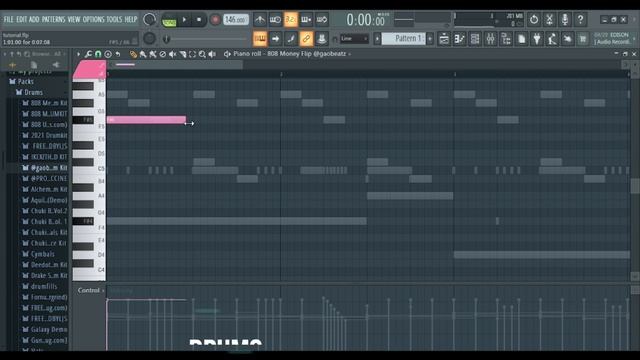The height and width of the screenshot is (360, 640).
Task: Click the song position slider
Action: tap(205, 39)
